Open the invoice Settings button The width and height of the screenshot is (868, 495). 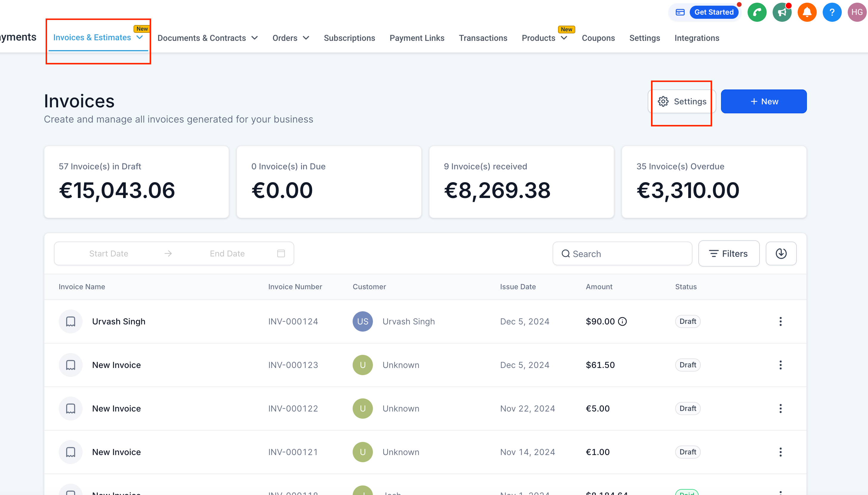(682, 101)
